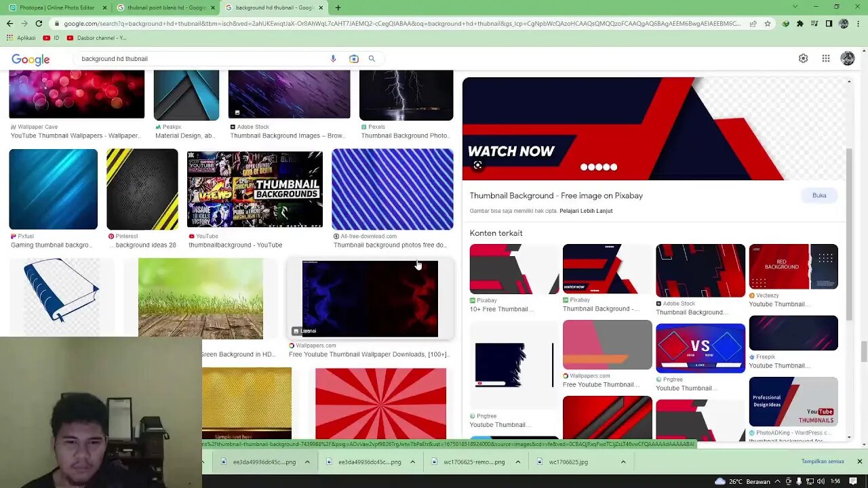This screenshot has height=488, width=868.
Task: Open the weather icon in taskbar
Action: 719,481
